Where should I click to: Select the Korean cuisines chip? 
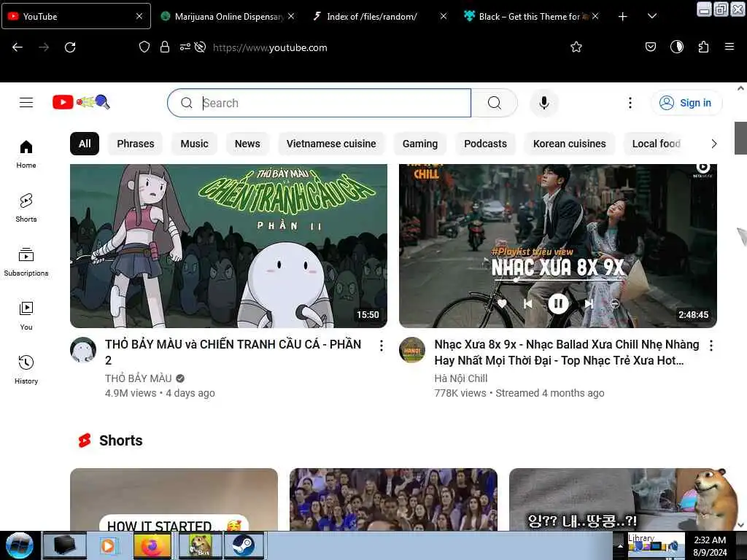pos(569,144)
